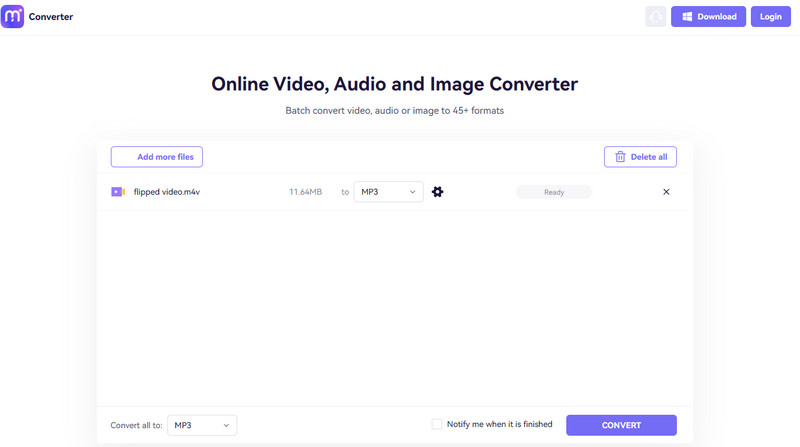This screenshot has width=800, height=447.
Task: Click Add more files button
Action: 157,157
